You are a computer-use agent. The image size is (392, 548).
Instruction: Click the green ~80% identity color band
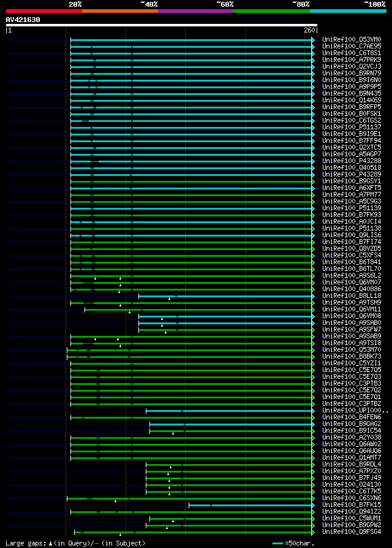272,11
